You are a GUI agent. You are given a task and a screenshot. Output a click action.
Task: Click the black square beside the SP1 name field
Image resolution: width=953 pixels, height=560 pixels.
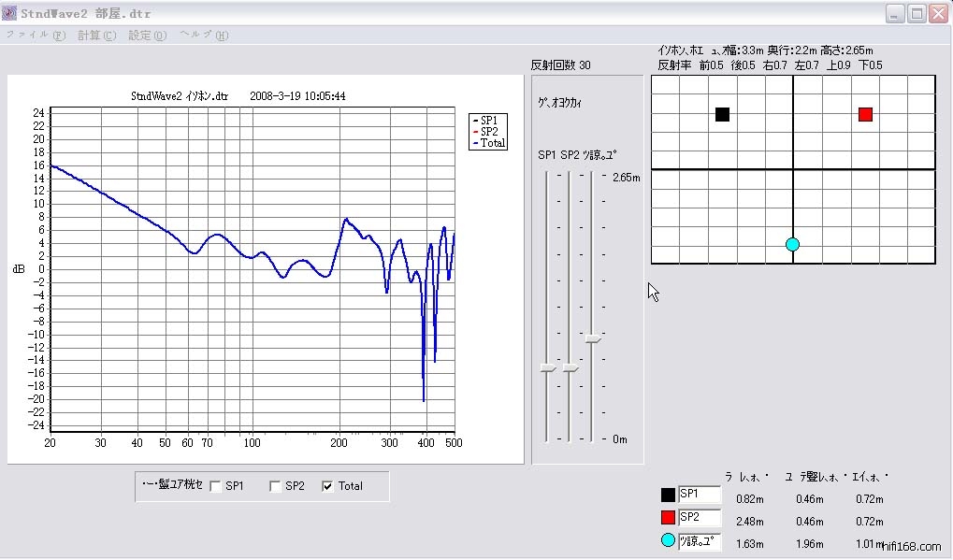tap(668, 495)
